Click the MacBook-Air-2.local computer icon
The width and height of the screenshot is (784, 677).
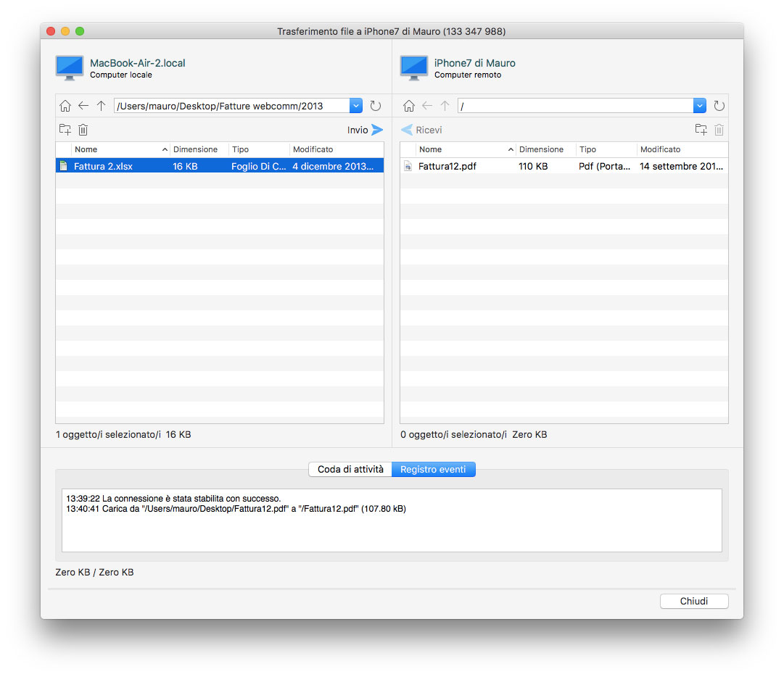click(x=70, y=68)
